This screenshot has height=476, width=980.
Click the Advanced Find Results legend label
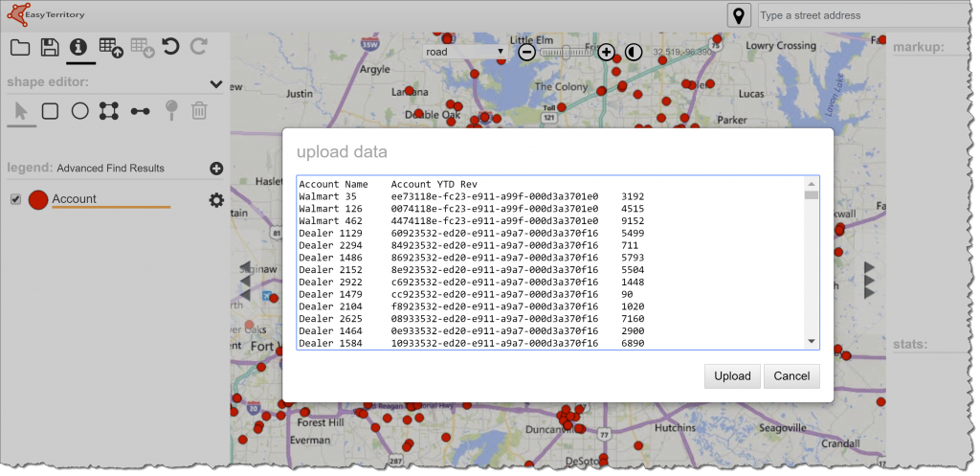pyautogui.click(x=111, y=169)
